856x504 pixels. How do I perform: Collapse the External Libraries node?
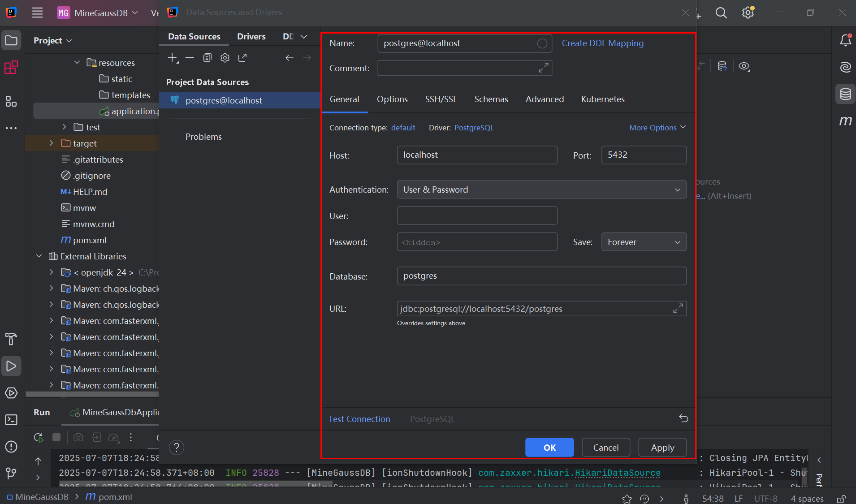[39, 256]
